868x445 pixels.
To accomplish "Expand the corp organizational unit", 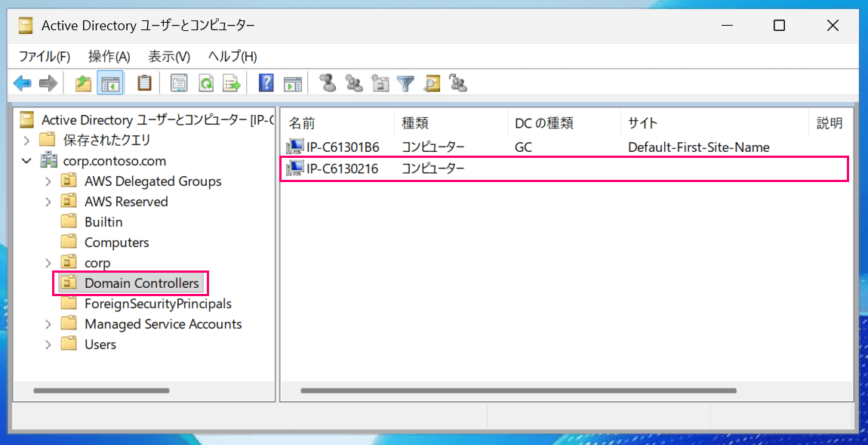I will (x=48, y=263).
